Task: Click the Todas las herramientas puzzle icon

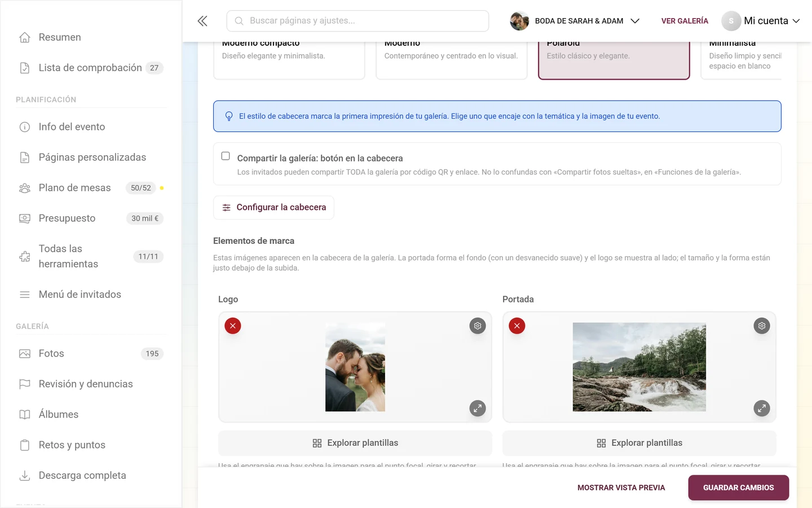Action: coord(25,256)
